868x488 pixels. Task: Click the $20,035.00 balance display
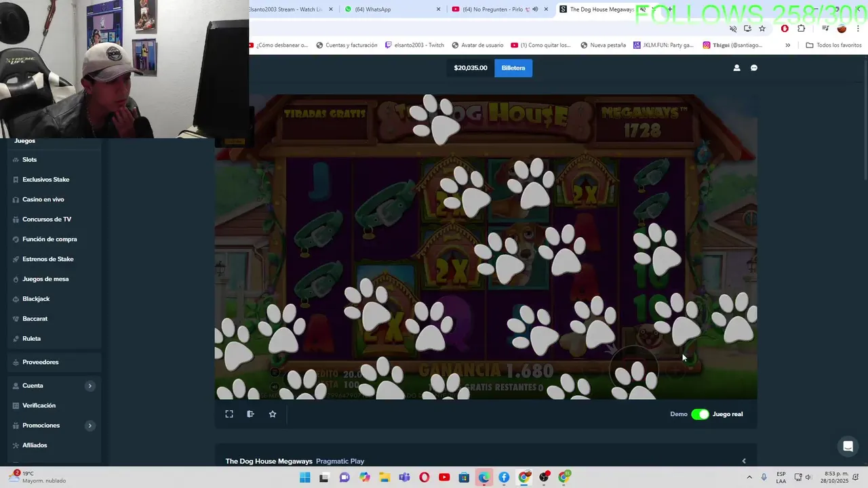[x=471, y=68]
